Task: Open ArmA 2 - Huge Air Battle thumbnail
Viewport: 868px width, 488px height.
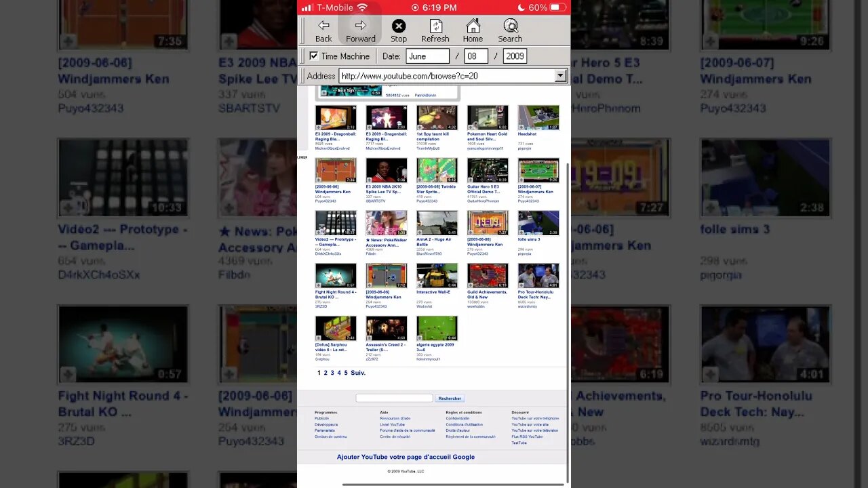Action: [x=437, y=223]
